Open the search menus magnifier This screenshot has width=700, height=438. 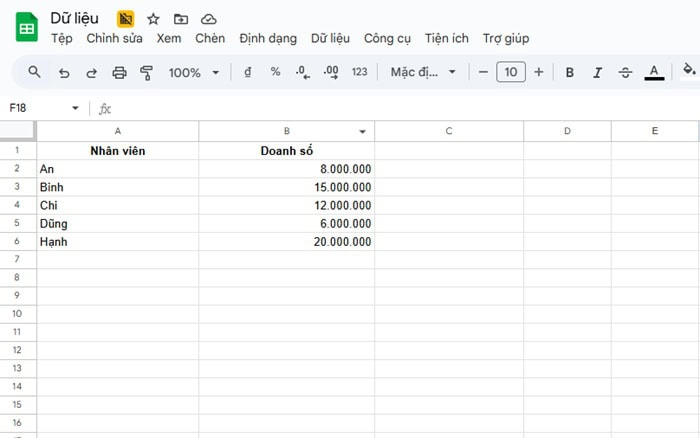pos(34,72)
